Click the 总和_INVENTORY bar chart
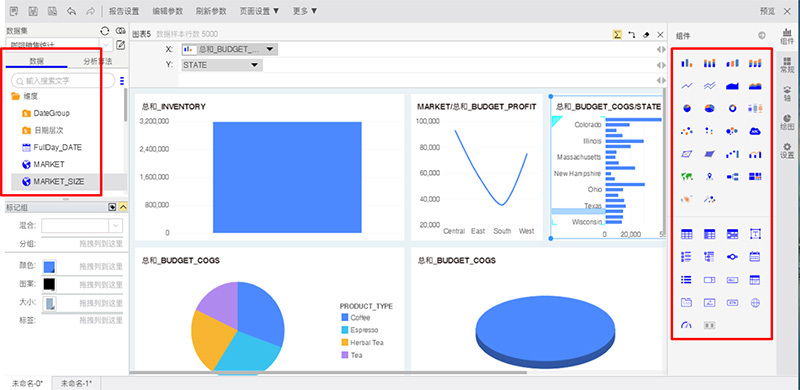 [287, 177]
